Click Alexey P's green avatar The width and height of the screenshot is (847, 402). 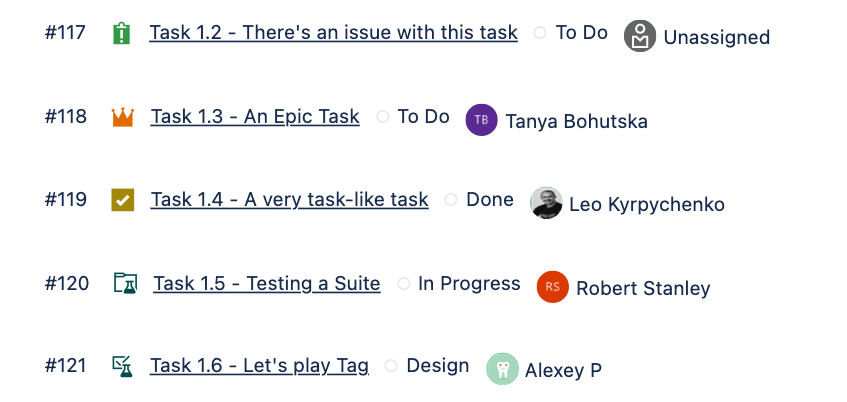(501, 369)
